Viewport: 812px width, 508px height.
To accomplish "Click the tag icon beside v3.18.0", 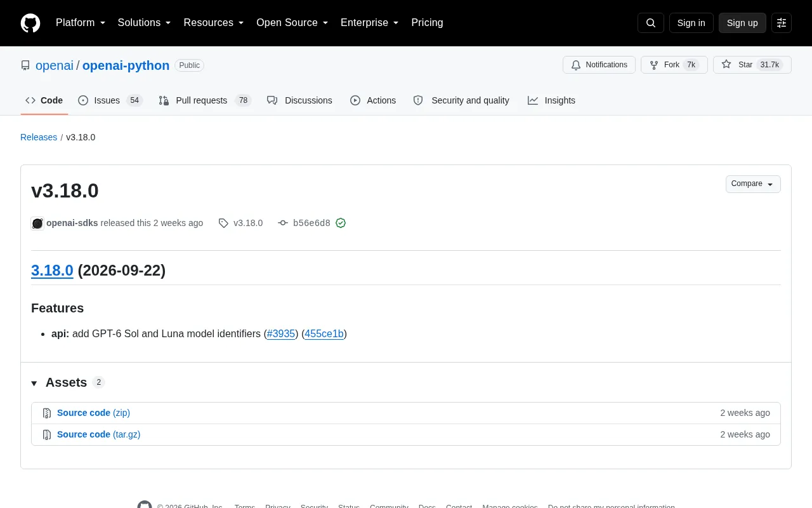I will 223,223.
